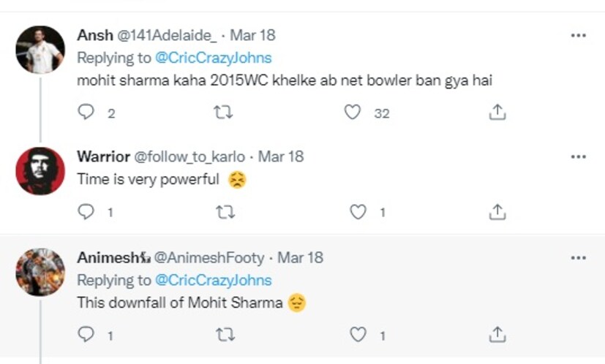
Task: Reply to Ansh's tweet via comment icon
Action: (86, 113)
